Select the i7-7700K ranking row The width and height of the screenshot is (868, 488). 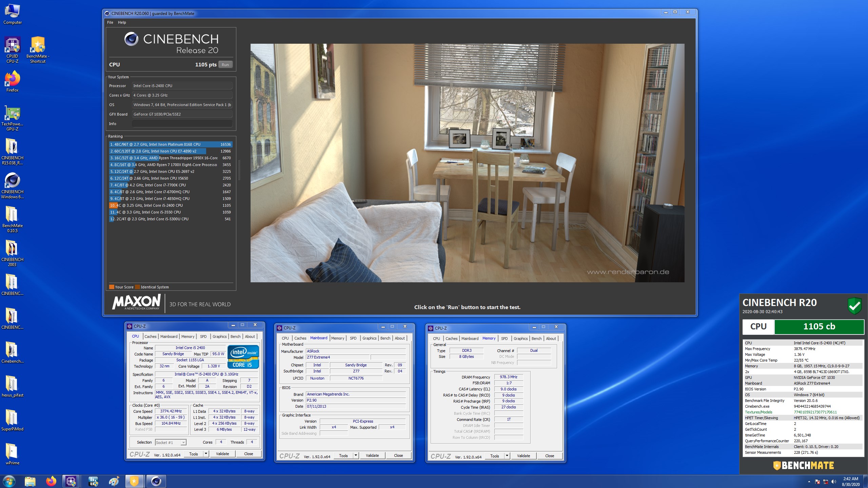tap(171, 185)
